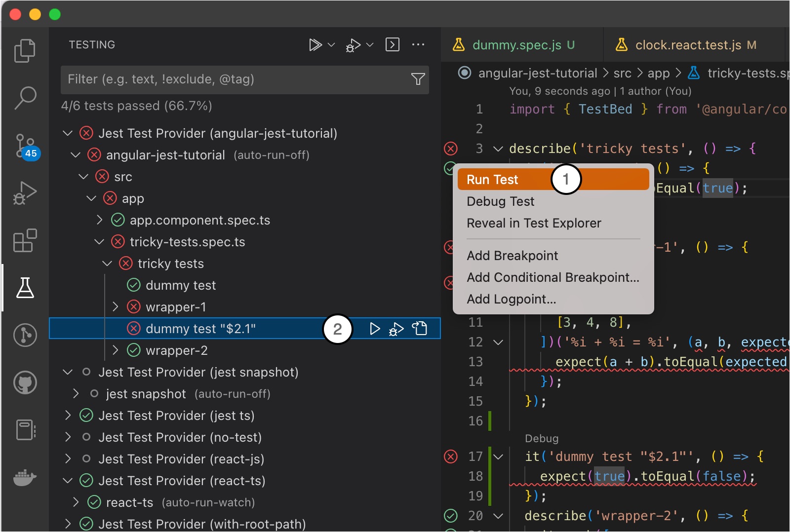The image size is (790, 532).
Task: Click the Debug code lens above line 17
Action: [542, 439]
